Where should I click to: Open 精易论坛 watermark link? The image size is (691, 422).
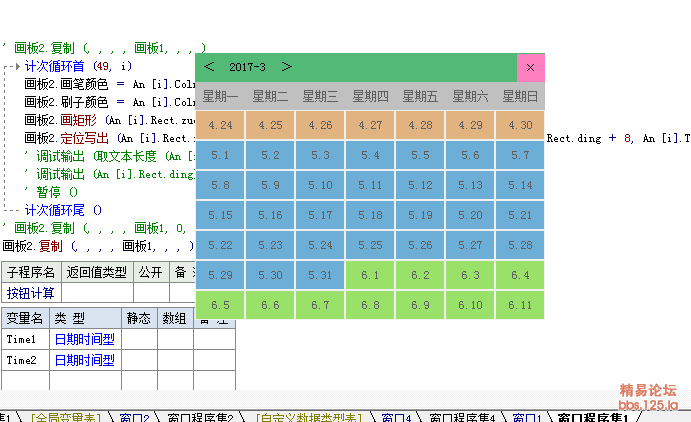(648, 391)
